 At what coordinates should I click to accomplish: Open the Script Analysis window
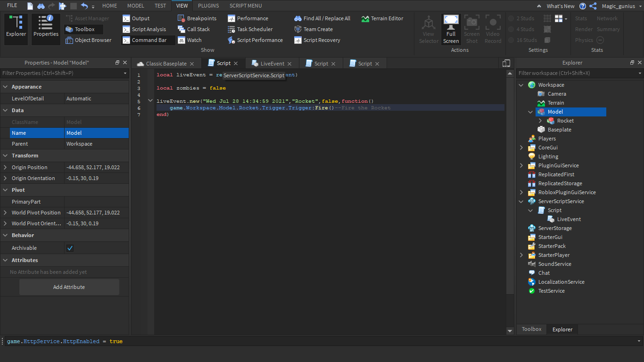pyautogui.click(x=144, y=29)
